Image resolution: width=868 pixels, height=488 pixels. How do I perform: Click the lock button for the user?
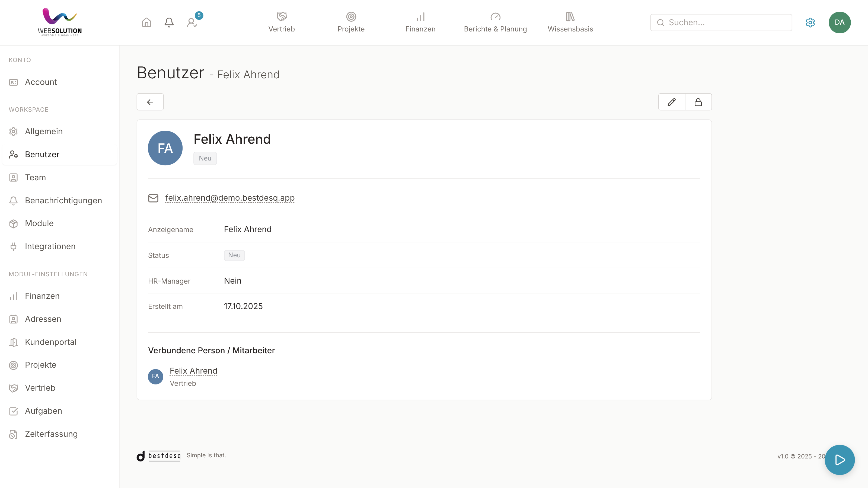[698, 102]
